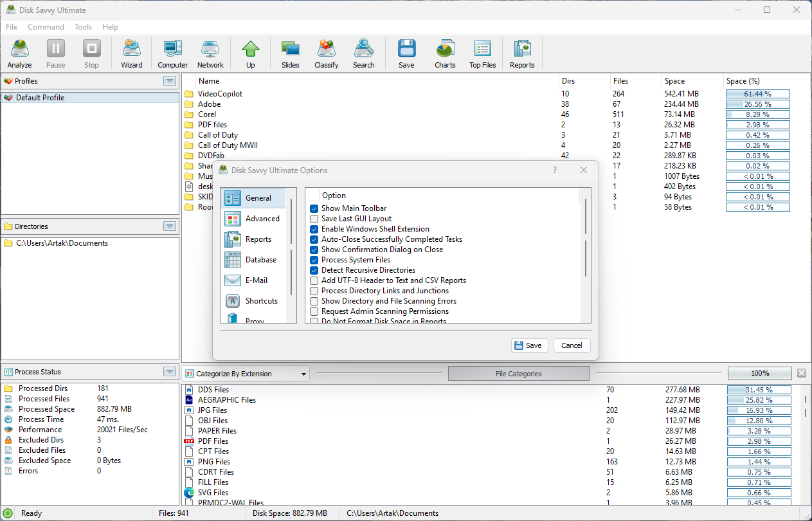Click the Classify toolbar icon
This screenshot has width=812, height=521.
click(326, 53)
